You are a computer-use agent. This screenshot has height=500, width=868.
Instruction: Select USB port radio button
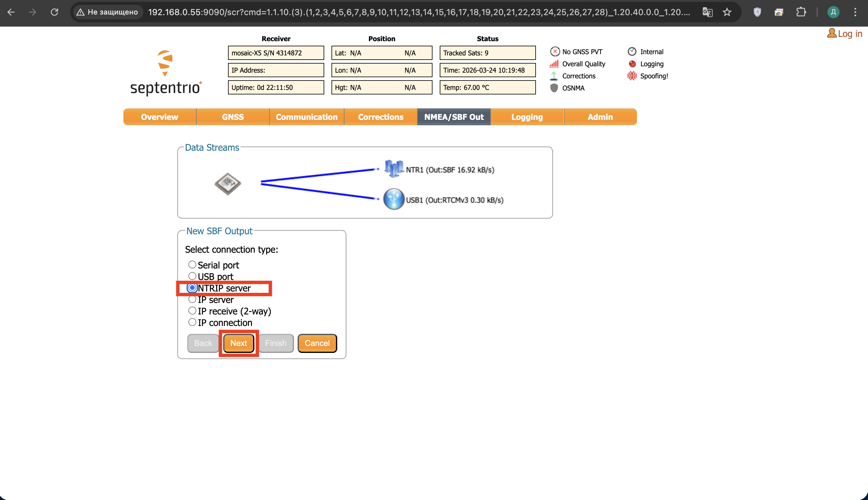tap(192, 276)
